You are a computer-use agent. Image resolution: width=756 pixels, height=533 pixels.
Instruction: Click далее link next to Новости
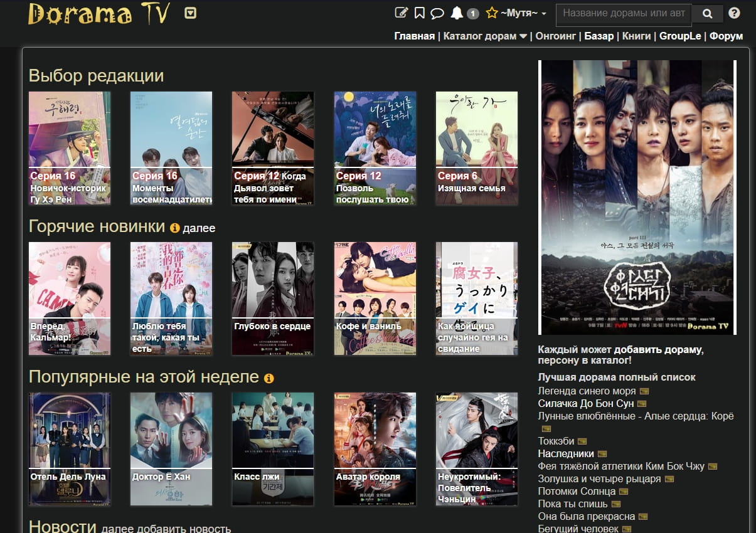[116, 529]
